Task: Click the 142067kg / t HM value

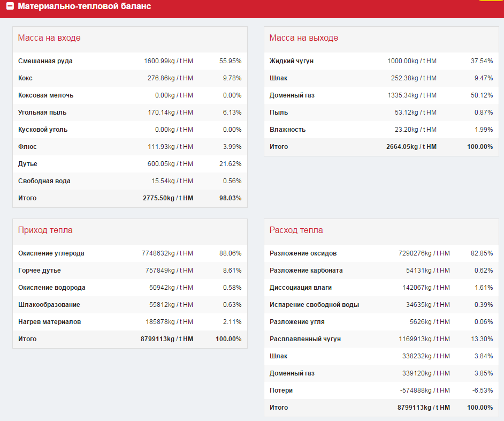Action: point(426,288)
